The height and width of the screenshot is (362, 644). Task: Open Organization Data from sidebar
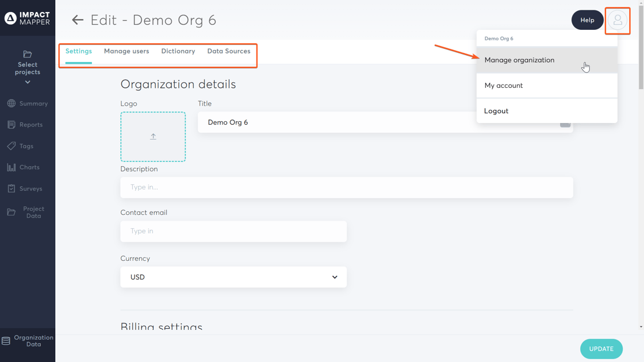(x=27, y=341)
